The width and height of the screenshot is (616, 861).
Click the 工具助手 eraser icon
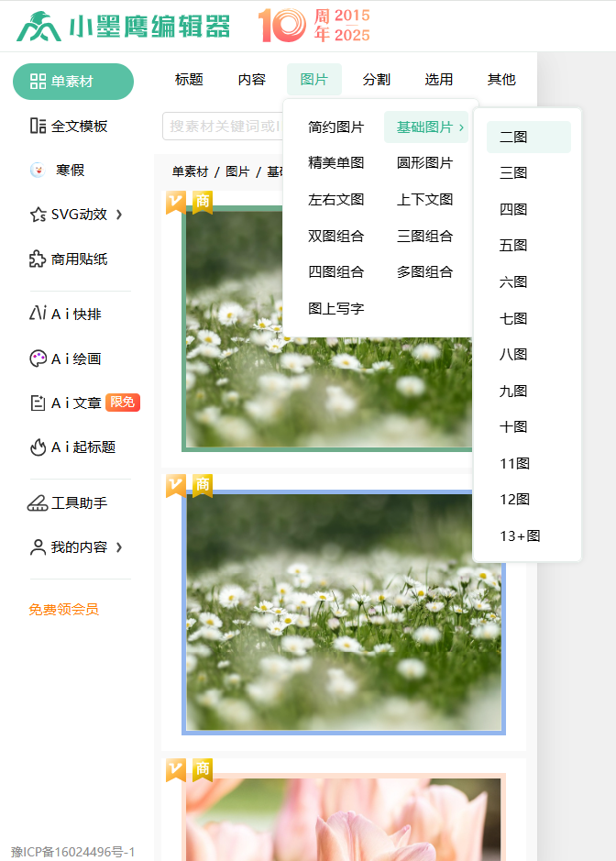[x=38, y=502]
